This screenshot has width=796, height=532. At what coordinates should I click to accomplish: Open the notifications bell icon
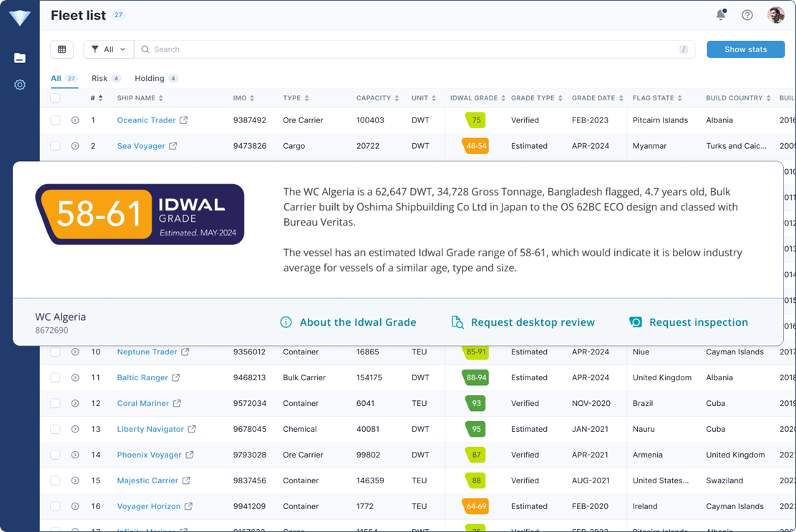point(721,15)
